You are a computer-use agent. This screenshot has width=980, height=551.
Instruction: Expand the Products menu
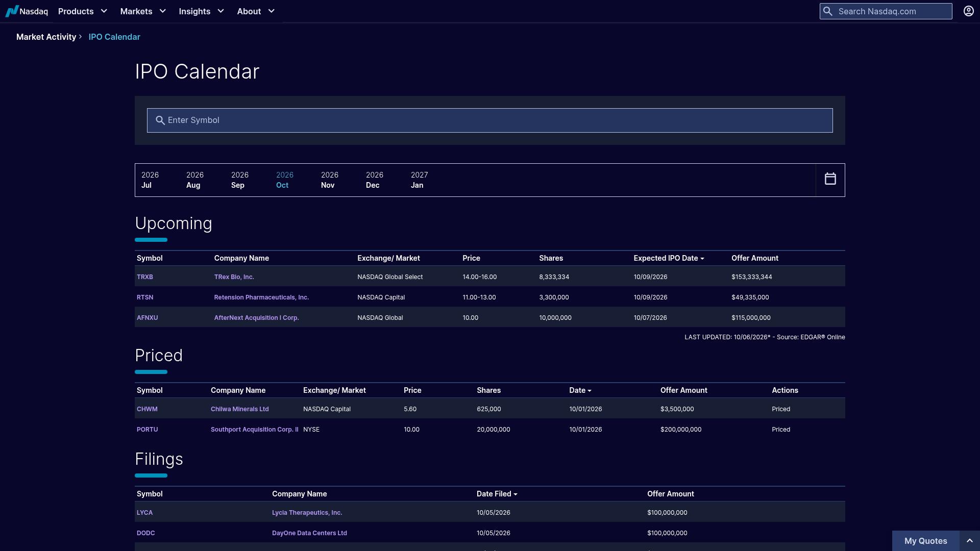pyautogui.click(x=83, y=11)
